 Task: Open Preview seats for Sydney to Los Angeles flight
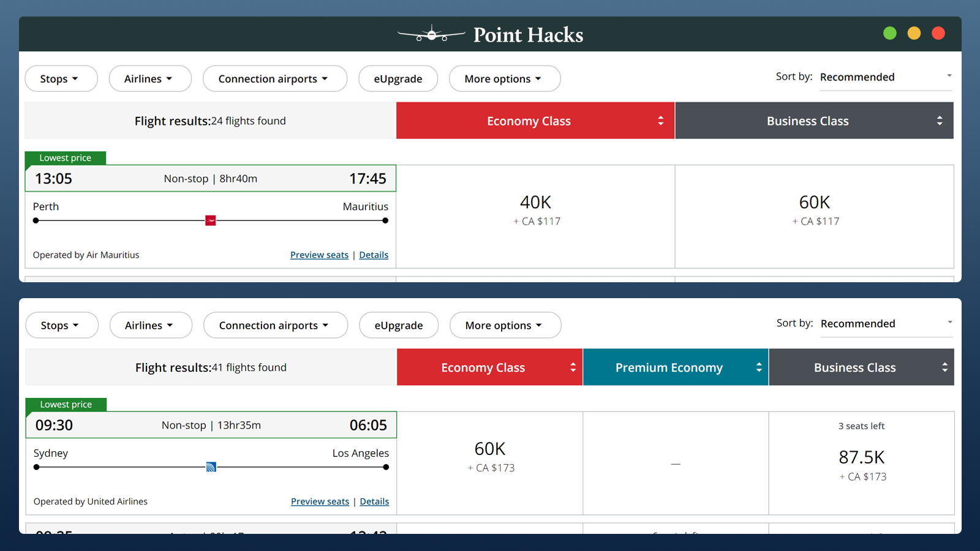click(320, 501)
